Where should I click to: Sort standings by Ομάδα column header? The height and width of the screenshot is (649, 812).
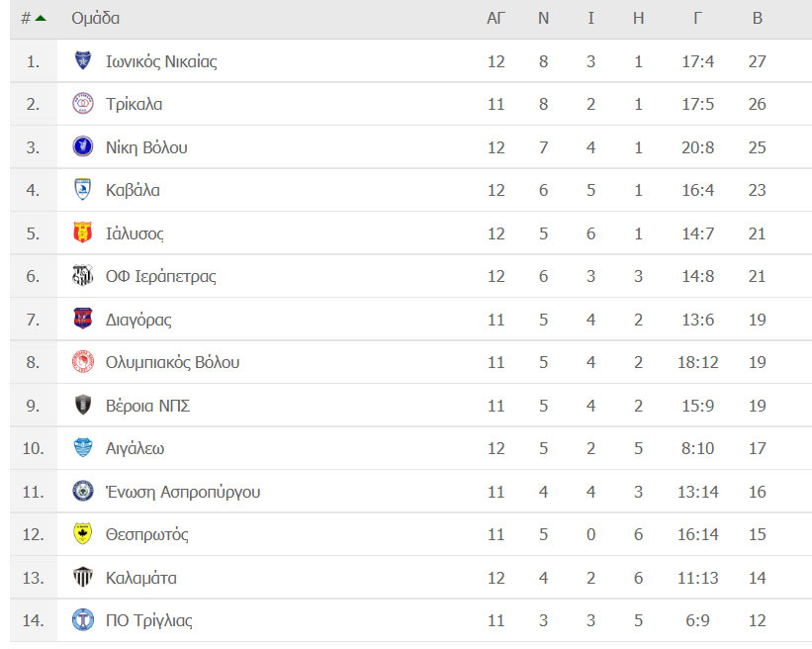point(95,18)
